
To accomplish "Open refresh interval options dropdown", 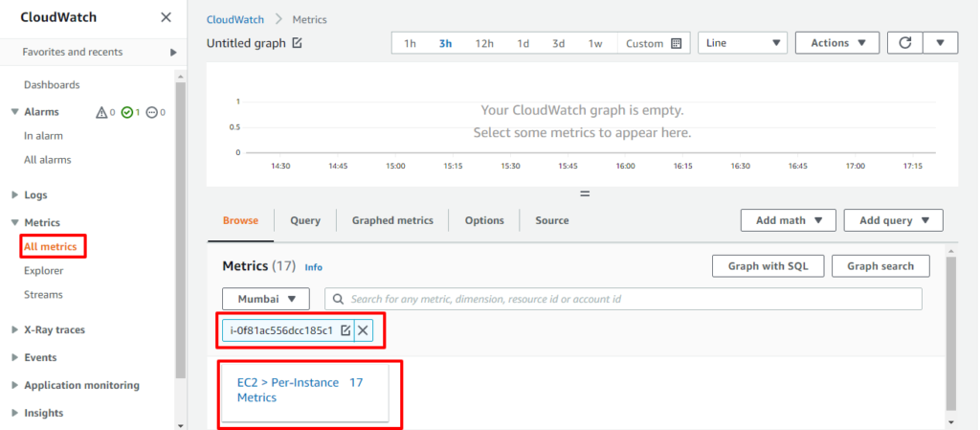I will tap(940, 43).
